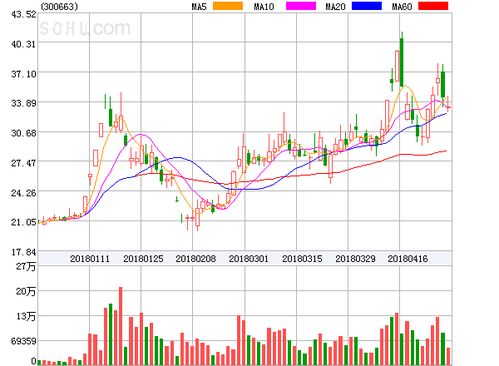Select the MA5 legend label
This screenshot has height=366, width=499.
[200, 6]
